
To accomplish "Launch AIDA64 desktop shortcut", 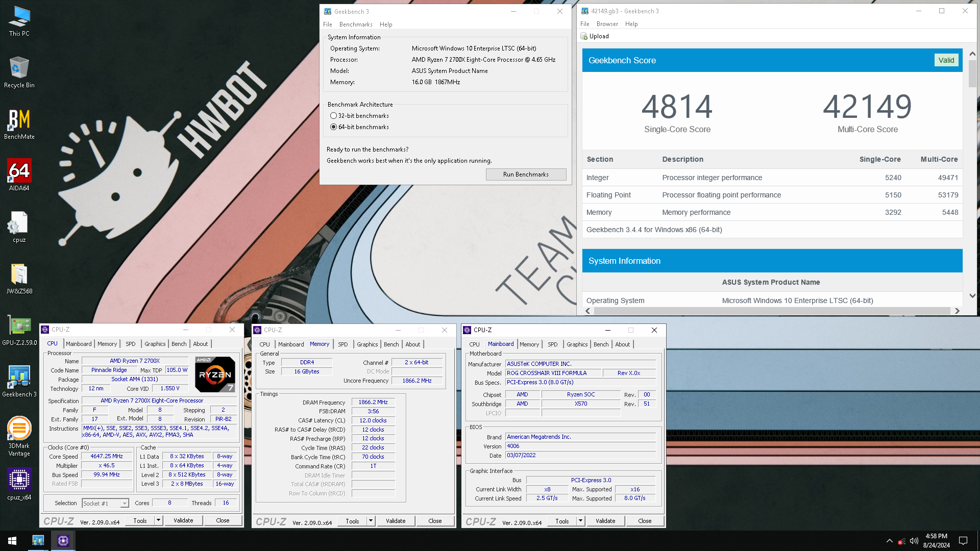I will [x=19, y=175].
